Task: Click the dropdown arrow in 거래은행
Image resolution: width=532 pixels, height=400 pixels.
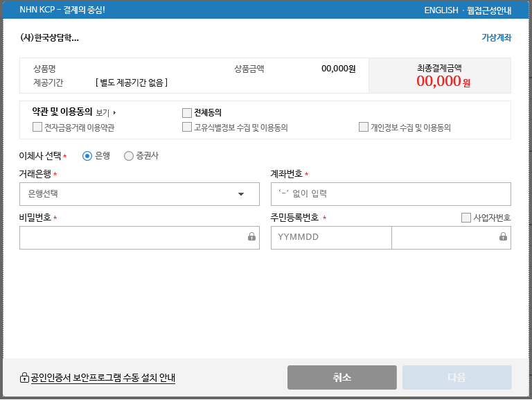Action: [x=241, y=194]
